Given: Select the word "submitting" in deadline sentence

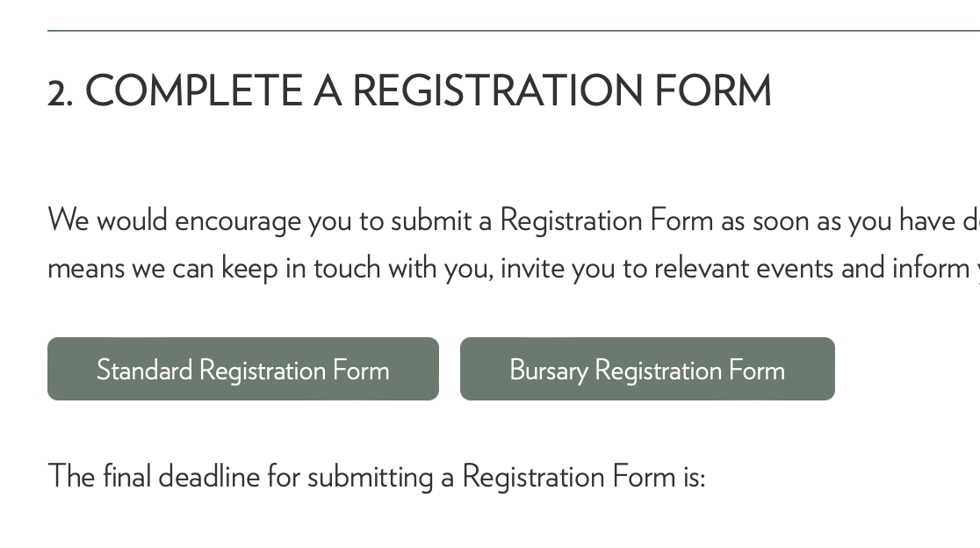Looking at the screenshot, I should (x=370, y=478).
